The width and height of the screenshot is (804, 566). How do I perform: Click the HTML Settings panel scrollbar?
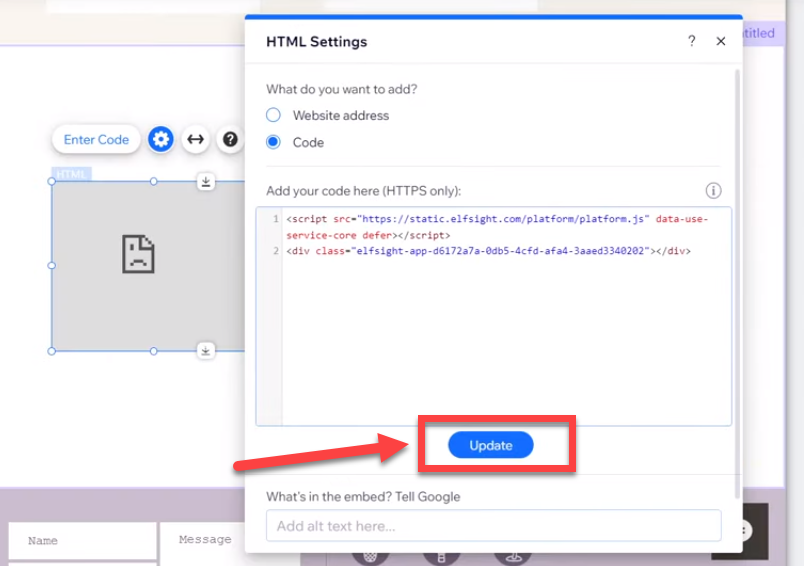point(737,285)
